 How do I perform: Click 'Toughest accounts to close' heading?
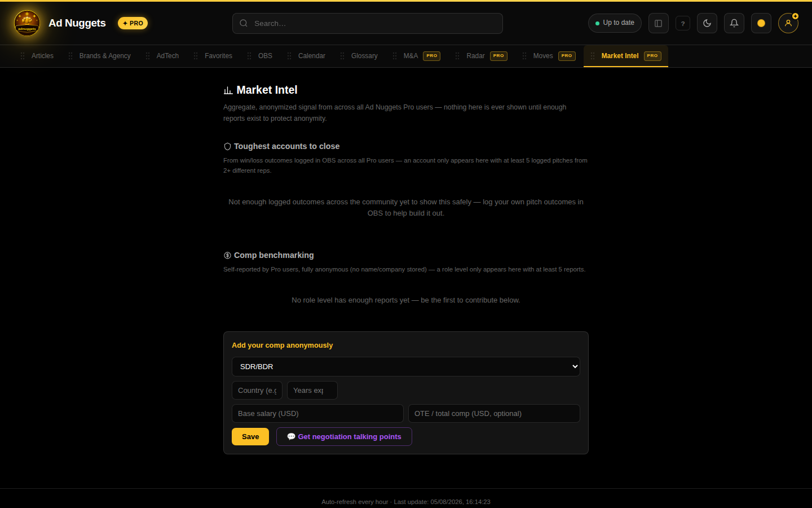286,146
